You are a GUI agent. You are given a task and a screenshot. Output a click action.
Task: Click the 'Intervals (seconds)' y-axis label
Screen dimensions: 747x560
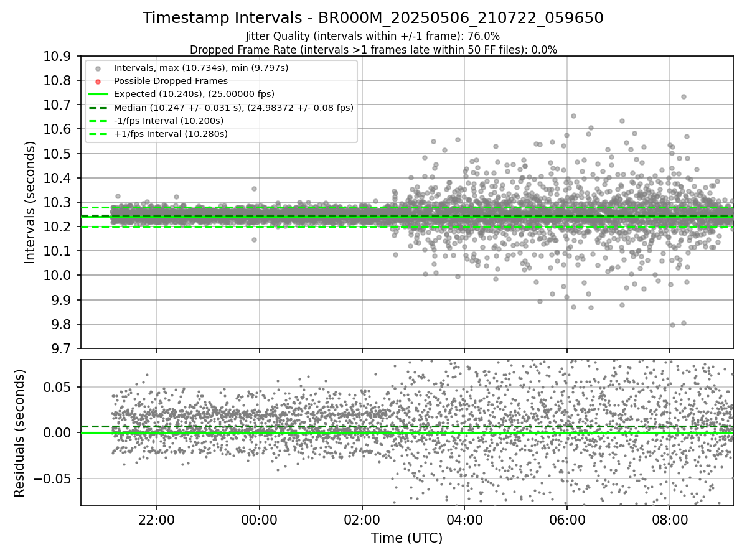30,202
